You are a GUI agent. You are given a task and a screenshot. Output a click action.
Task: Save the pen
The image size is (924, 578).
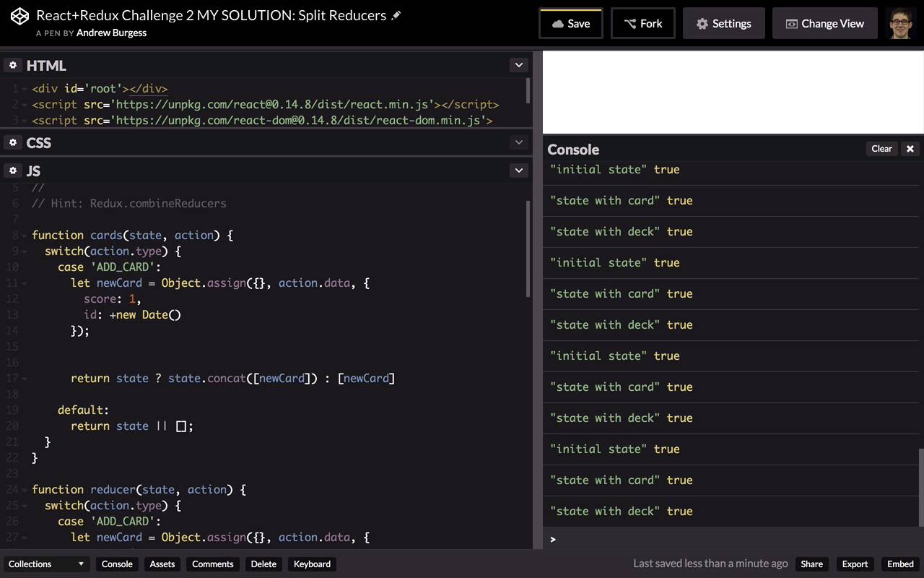coord(571,23)
